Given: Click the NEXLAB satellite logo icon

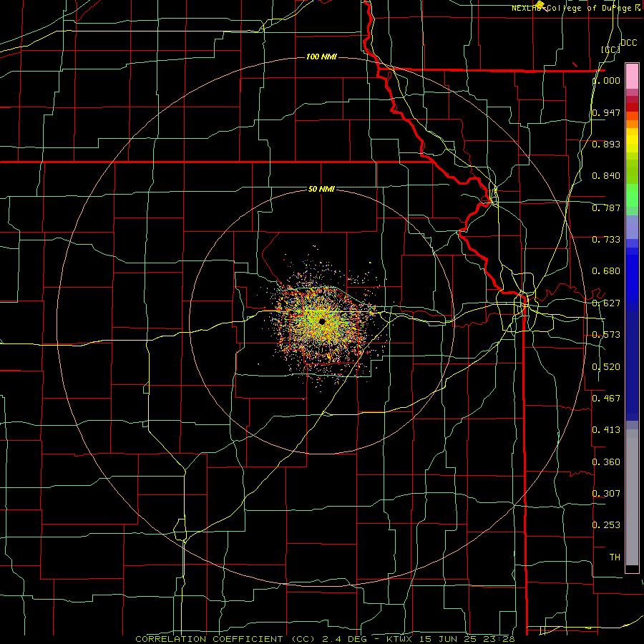Looking at the screenshot, I should coord(541,6).
